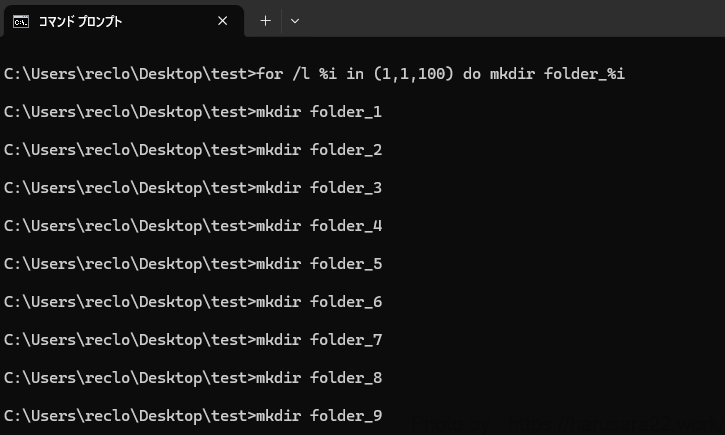Screen dimensions: 725x435
Task: Click the "mkdir folder_2" output line
Action: tap(319, 150)
